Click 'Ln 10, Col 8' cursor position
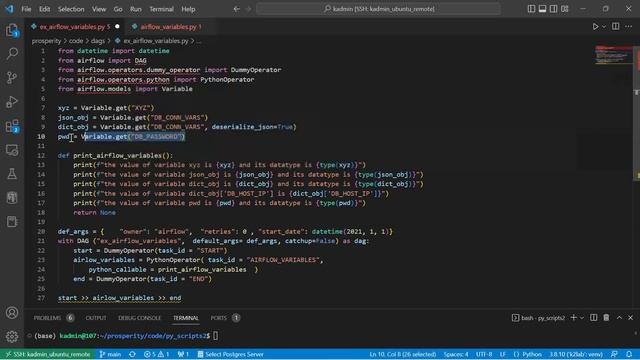640x360 pixels. [x=402, y=354]
